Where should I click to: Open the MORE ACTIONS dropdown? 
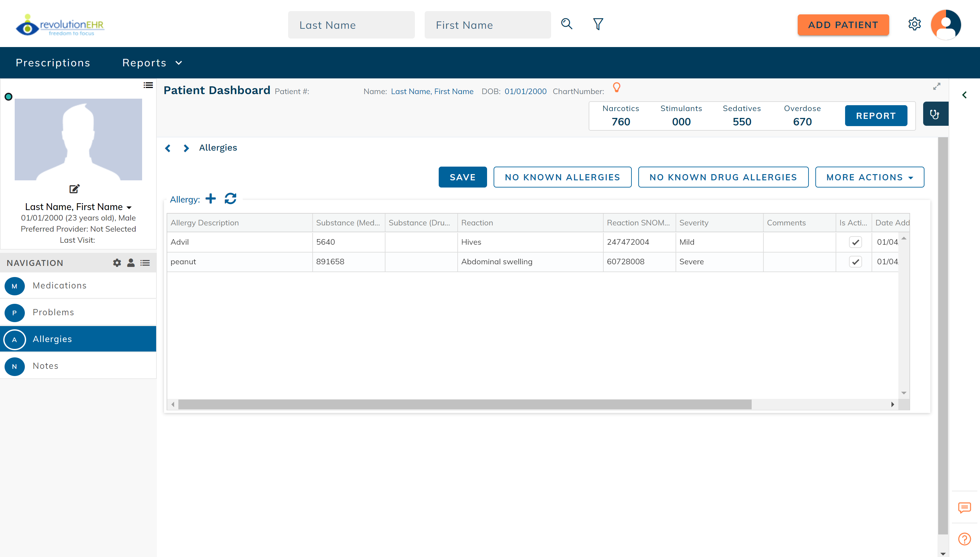(870, 177)
